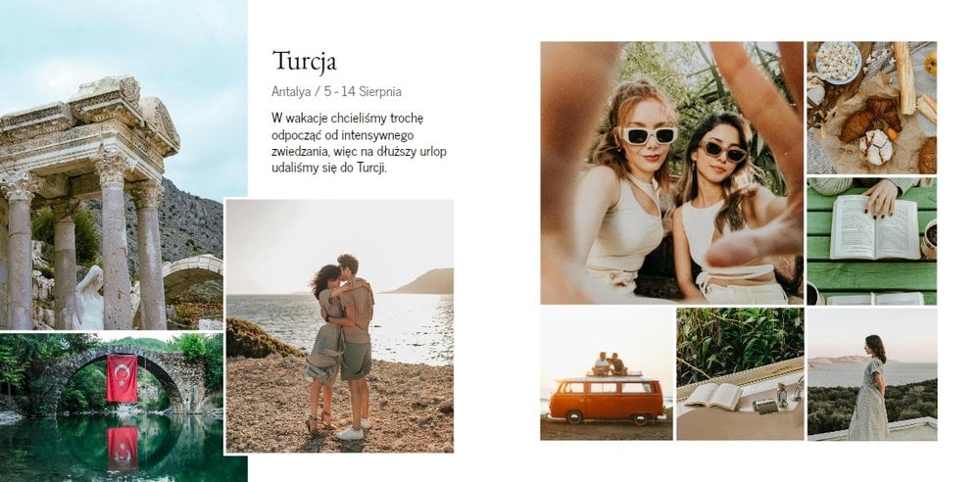Click the distant island behind the couple
The width and height of the screenshot is (980, 482).
420,282
